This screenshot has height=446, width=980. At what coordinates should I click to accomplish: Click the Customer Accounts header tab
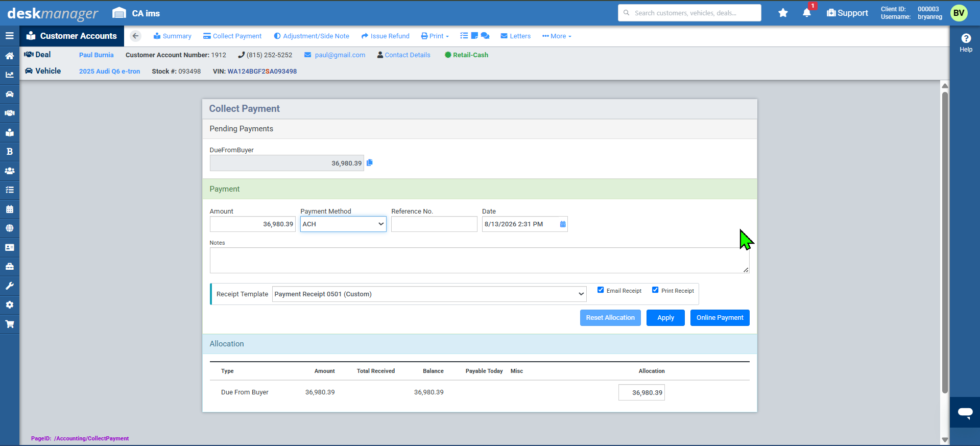[72, 36]
